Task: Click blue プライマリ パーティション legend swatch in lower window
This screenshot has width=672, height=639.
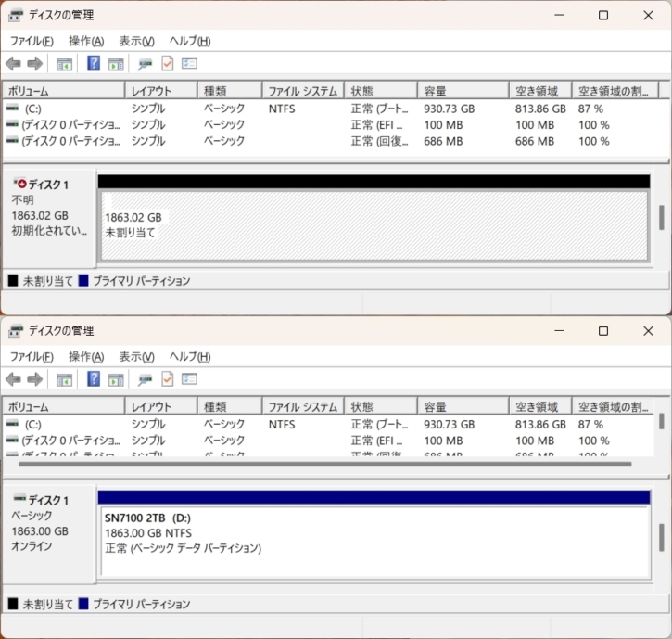Action: [x=83, y=604]
